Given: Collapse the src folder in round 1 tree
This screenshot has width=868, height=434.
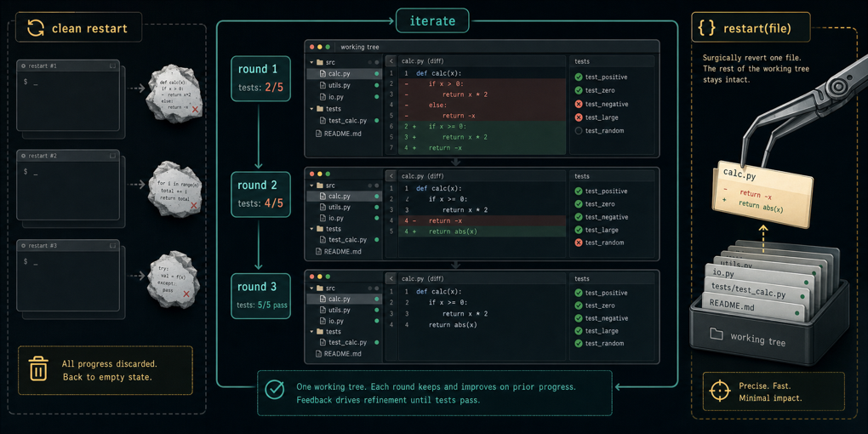Looking at the screenshot, I should 311,63.
